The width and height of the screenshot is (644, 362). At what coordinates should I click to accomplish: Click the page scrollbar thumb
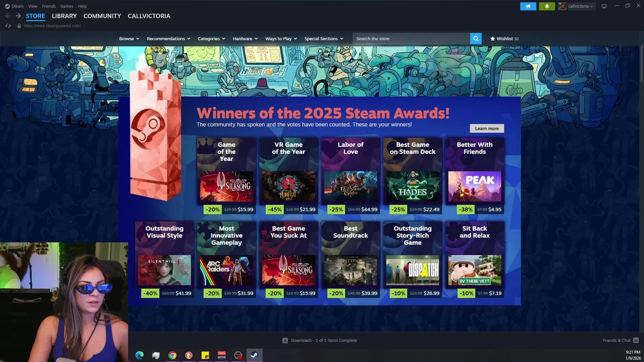[641, 63]
